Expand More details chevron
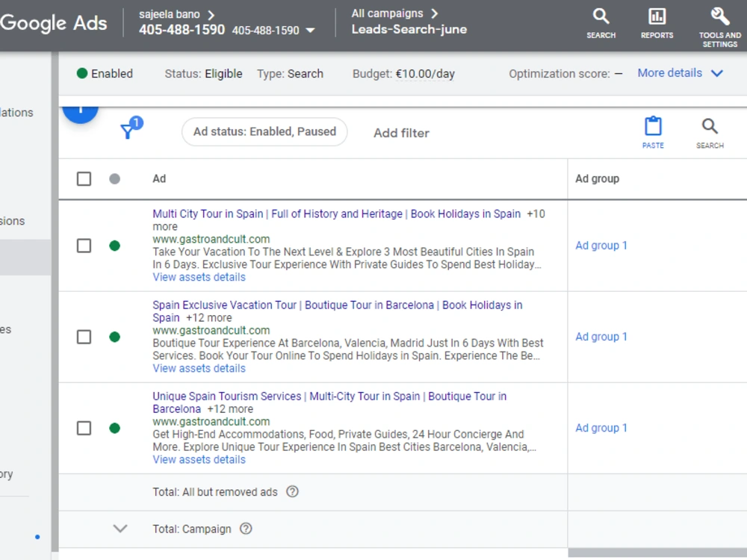 pyautogui.click(x=717, y=73)
